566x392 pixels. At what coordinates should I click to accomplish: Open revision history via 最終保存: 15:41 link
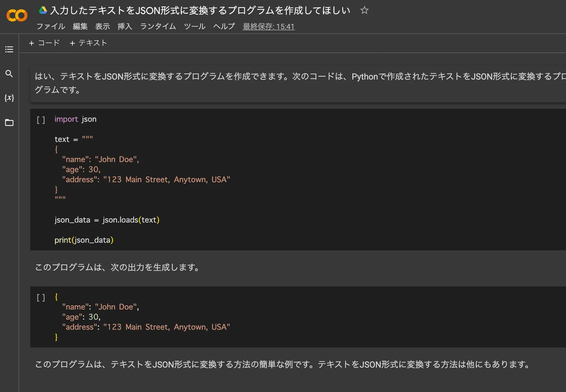coord(268,26)
